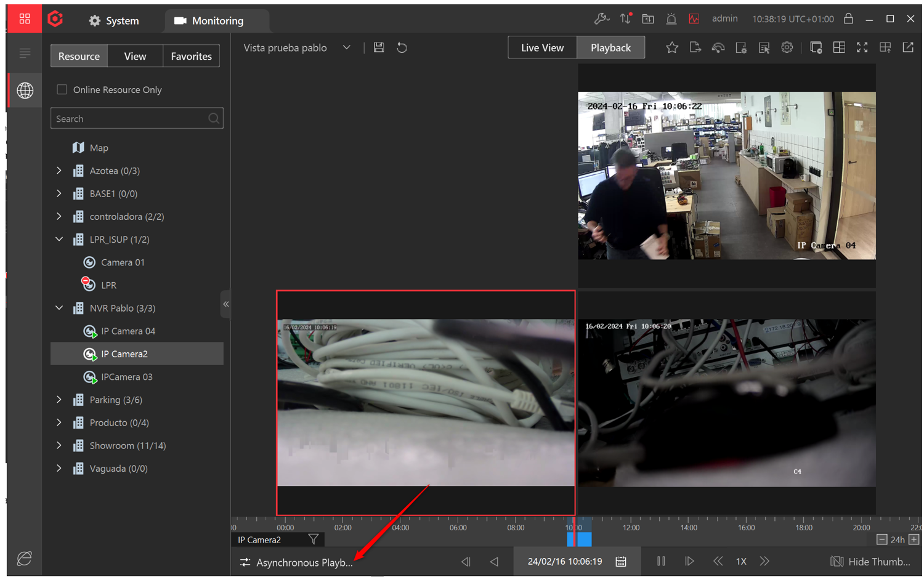Screen dimensions: 924x582
Task: Select IP Camera2 in the resource tree
Action: [x=128, y=354]
